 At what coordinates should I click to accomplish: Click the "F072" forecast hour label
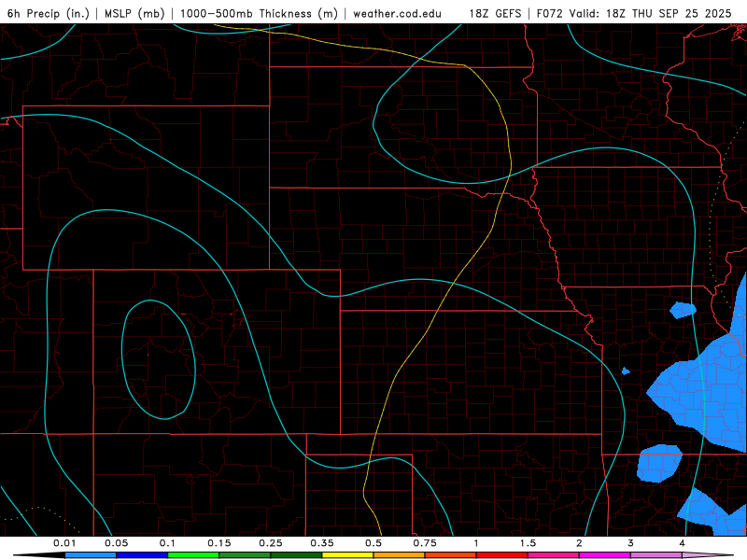tap(550, 13)
